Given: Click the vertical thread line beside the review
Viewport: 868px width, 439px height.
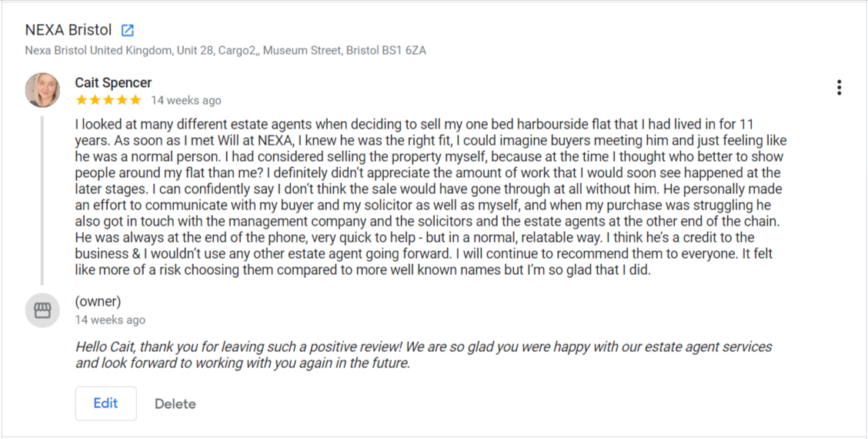Looking at the screenshot, I should pos(42,200).
